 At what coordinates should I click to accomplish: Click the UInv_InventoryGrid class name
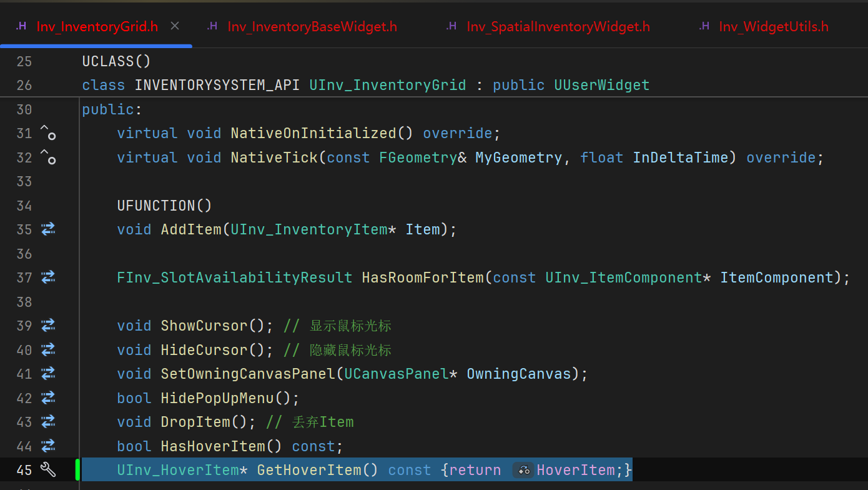pos(388,85)
